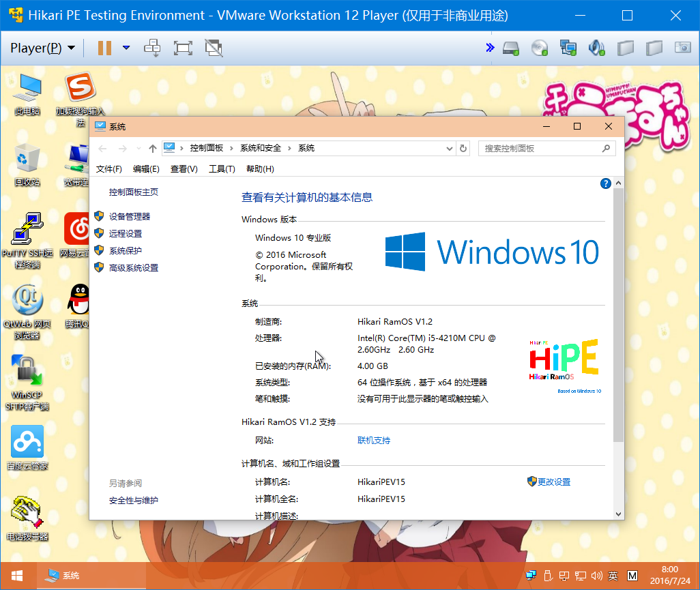Go up one level in control panel
This screenshot has width=700, height=590.
153,148
